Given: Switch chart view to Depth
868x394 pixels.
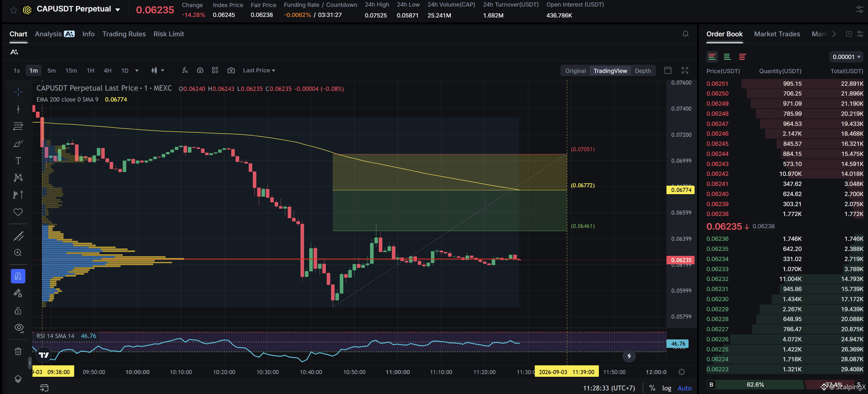Looking at the screenshot, I should [x=642, y=70].
